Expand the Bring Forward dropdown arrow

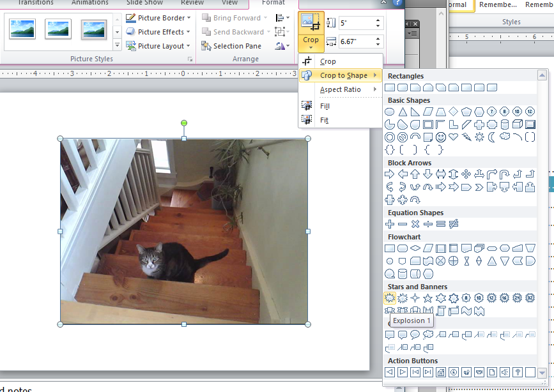pos(266,18)
